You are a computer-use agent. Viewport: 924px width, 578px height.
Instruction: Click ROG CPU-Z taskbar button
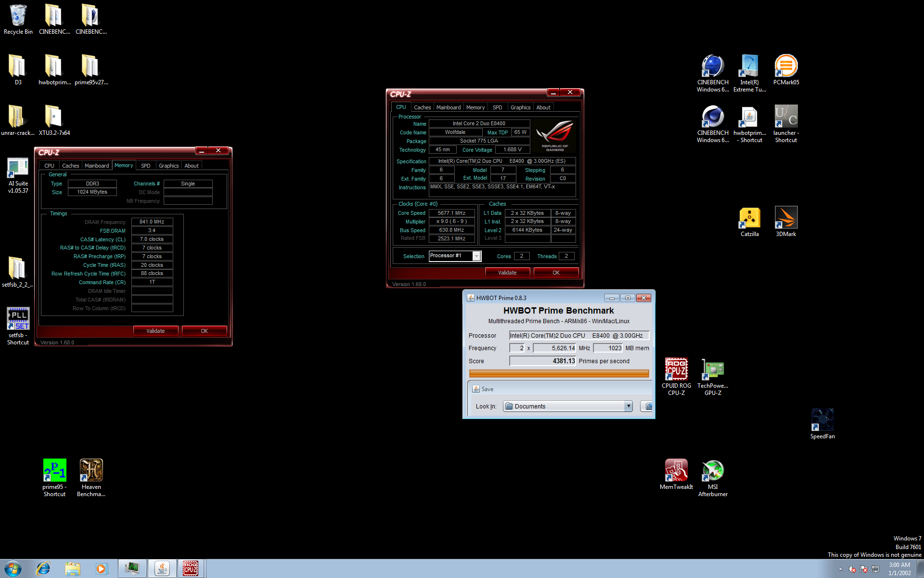tap(191, 569)
